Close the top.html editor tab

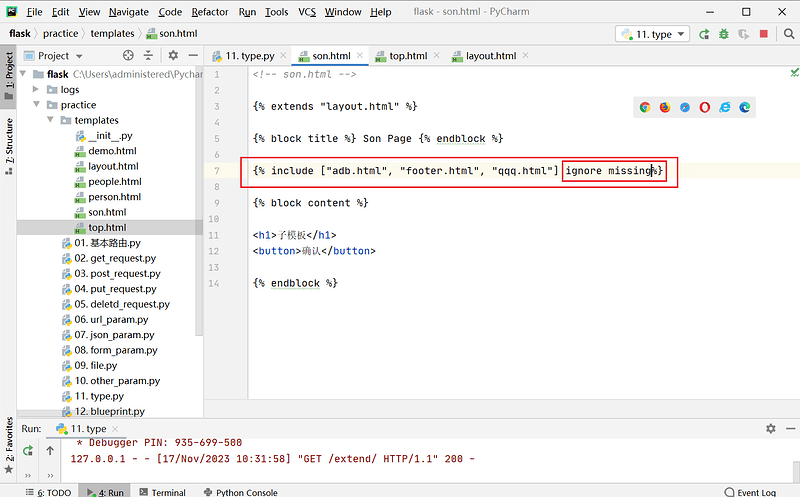click(436, 55)
